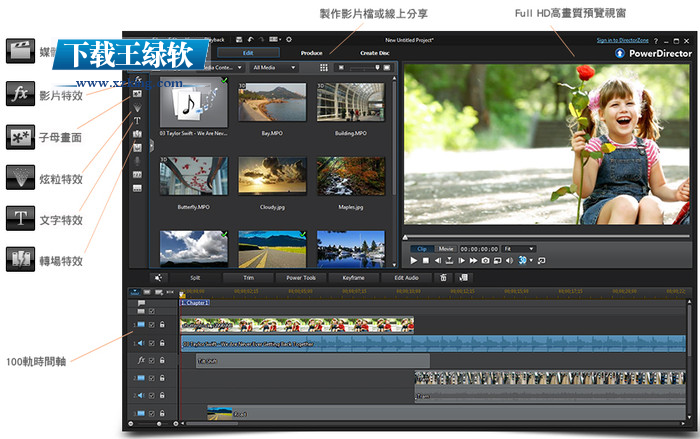This screenshot has width=700, height=439.
Task: Fast forward the preview
Action: click(474, 260)
